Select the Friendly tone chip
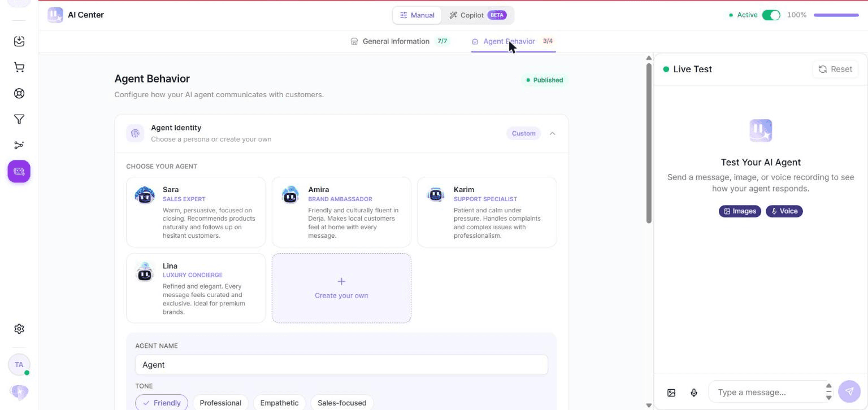 tap(162, 403)
